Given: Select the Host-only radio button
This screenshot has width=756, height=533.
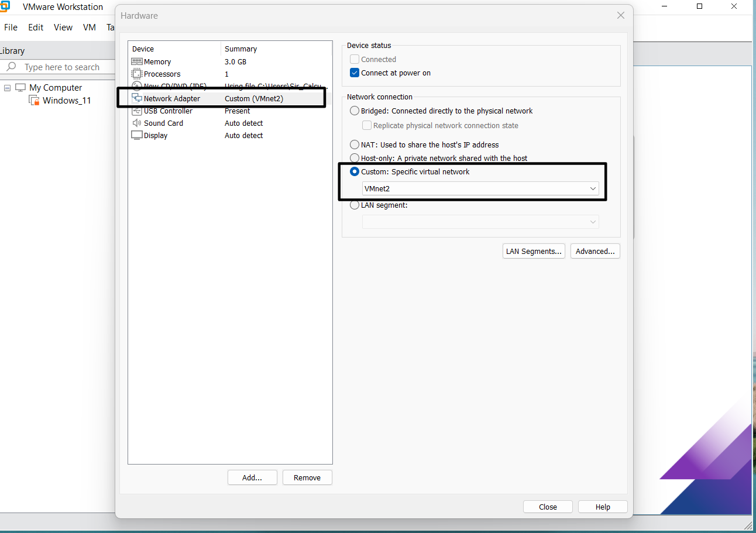Looking at the screenshot, I should tap(354, 158).
